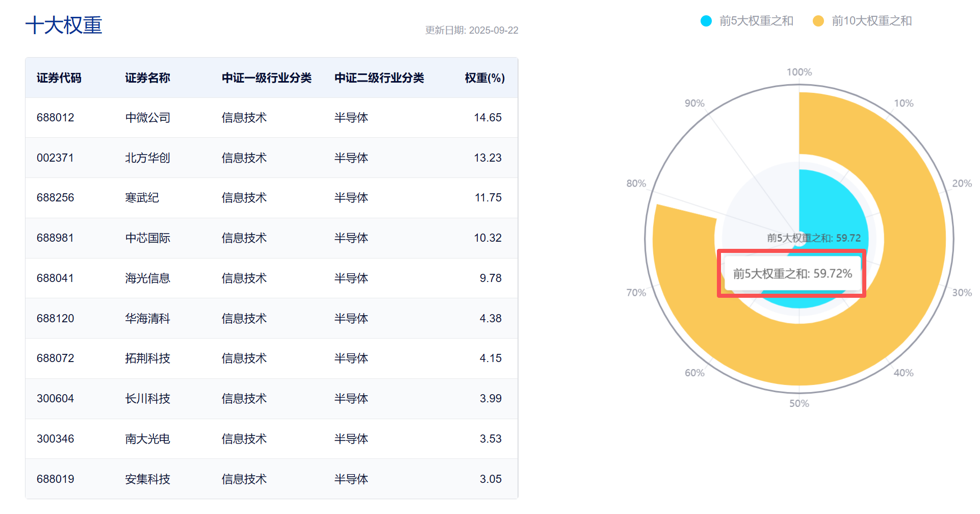Click the 权重(%) column header
The height and width of the screenshot is (514, 980).
(x=484, y=78)
